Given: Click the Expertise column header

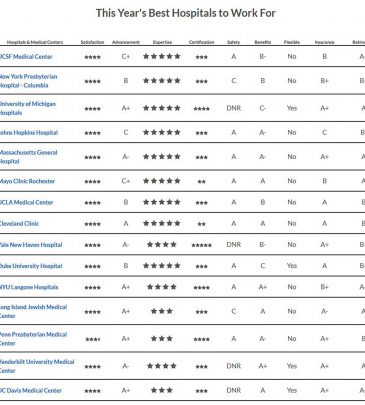Looking at the screenshot, I should coord(162,42).
